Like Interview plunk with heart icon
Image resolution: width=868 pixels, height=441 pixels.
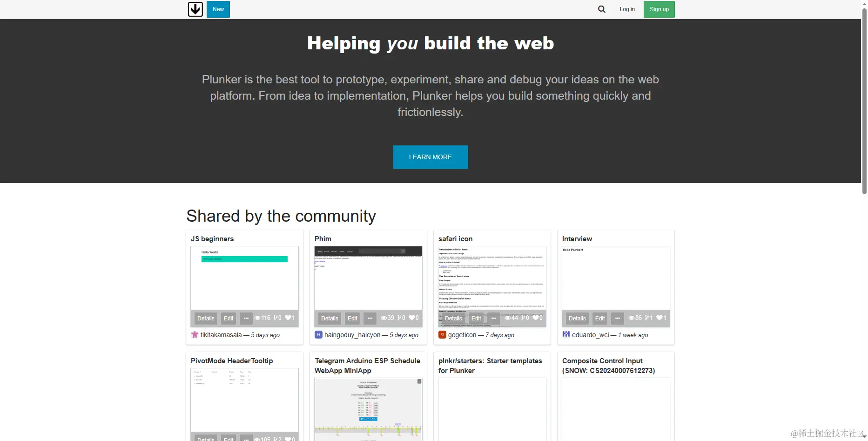click(x=659, y=318)
